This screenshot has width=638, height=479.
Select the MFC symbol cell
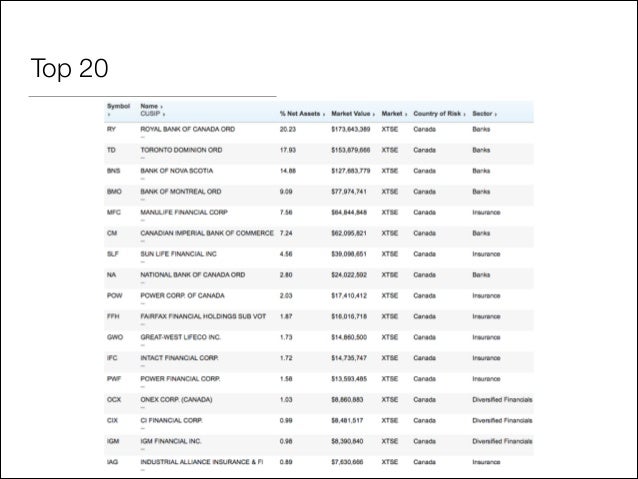tap(114, 212)
